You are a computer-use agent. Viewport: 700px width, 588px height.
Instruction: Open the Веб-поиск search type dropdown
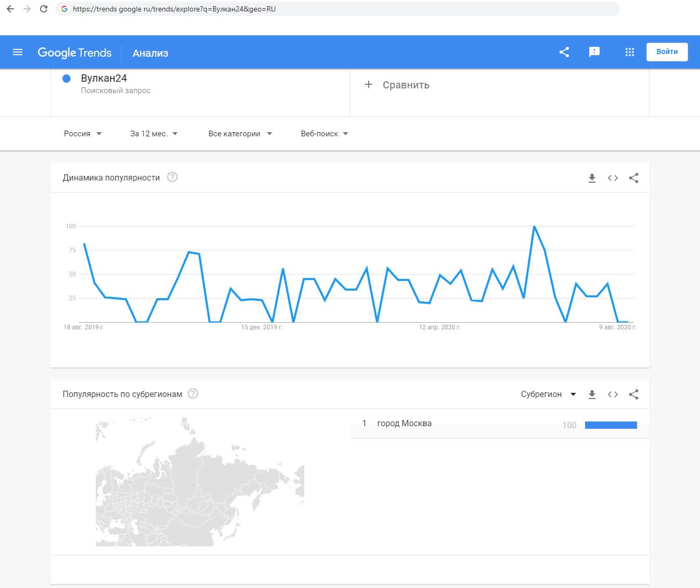(x=324, y=134)
